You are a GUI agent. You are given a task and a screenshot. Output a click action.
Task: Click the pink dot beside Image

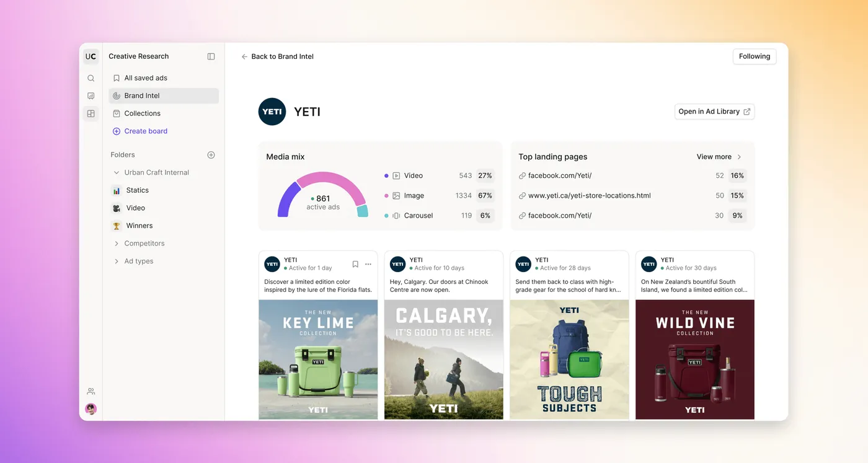(386, 196)
